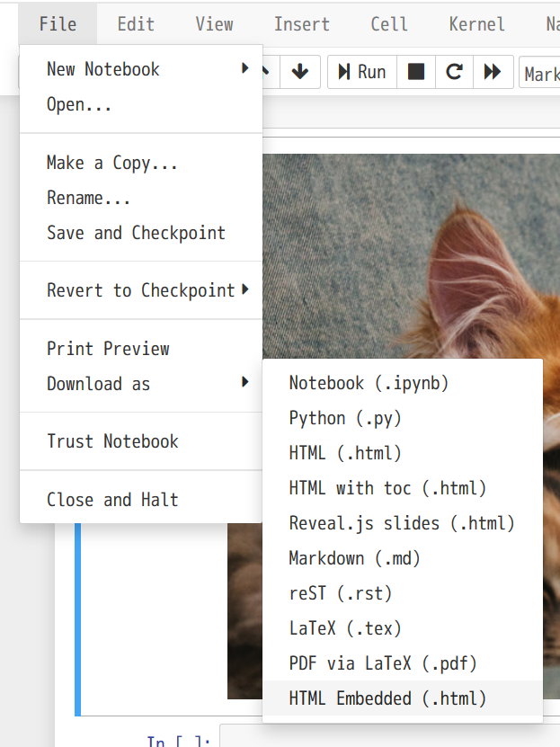Restart the kernel with the circular arrow icon
This screenshot has width=560, height=747.
point(454,72)
